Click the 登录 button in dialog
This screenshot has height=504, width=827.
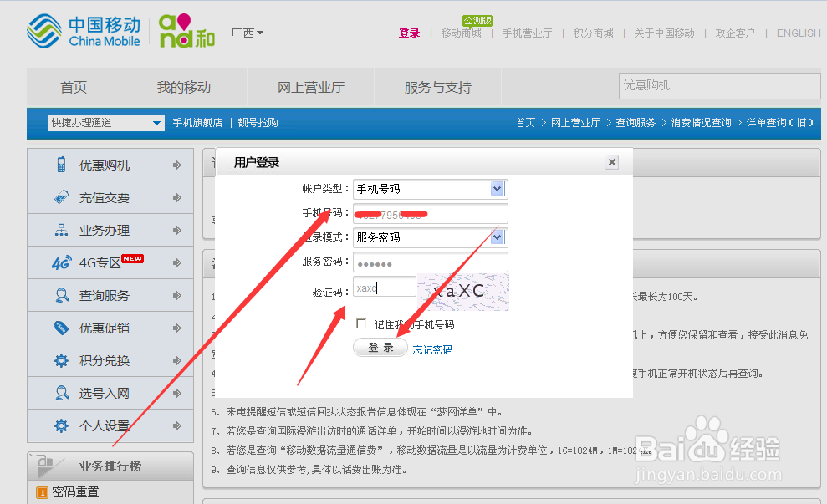(x=380, y=348)
